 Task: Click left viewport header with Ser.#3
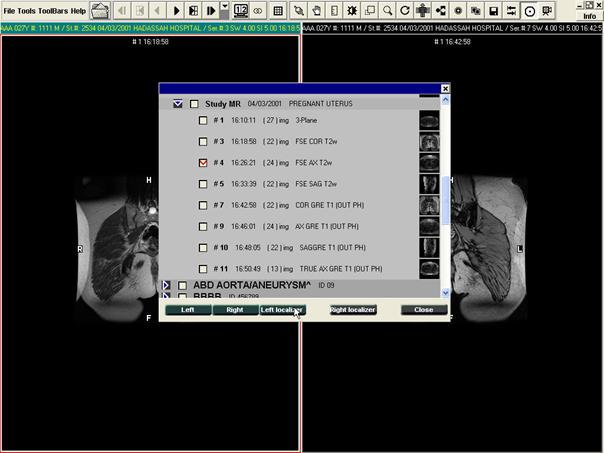[150, 29]
